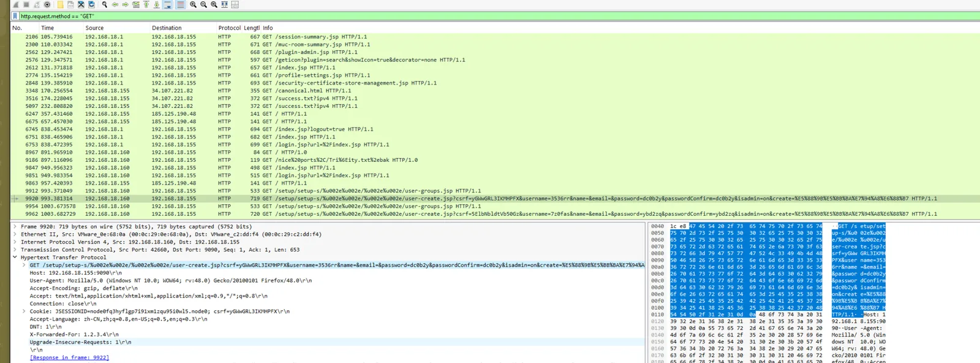This screenshot has width=980, height=363.
Task: Expand Internet Protocol Version 4 section
Action: (15, 242)
